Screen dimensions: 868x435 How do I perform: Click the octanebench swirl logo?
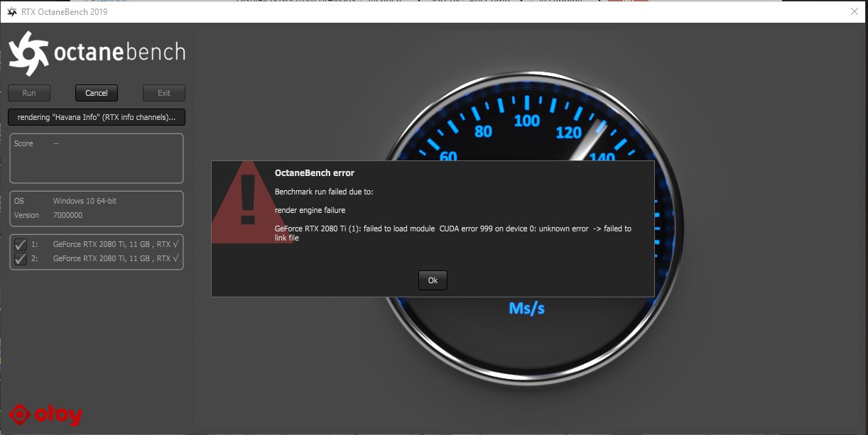tap(29, 53)
